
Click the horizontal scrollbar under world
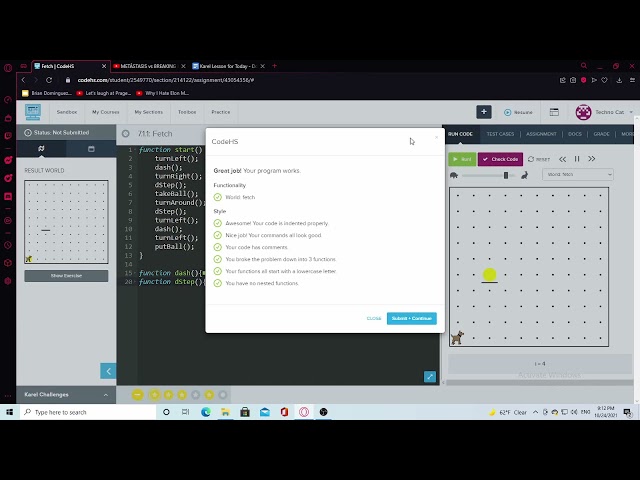(x=540, y=383)
